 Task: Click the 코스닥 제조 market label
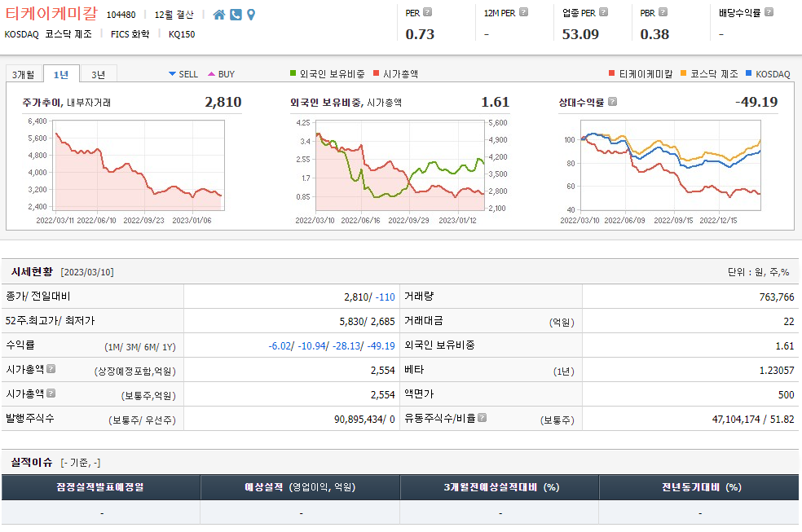point(68,34)
